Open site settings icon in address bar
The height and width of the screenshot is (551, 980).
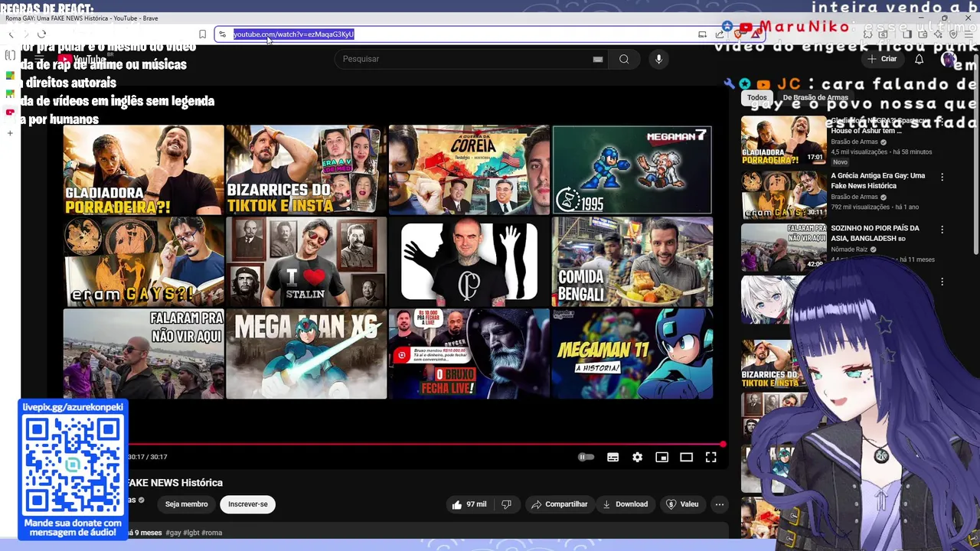(x=222, y=34)
